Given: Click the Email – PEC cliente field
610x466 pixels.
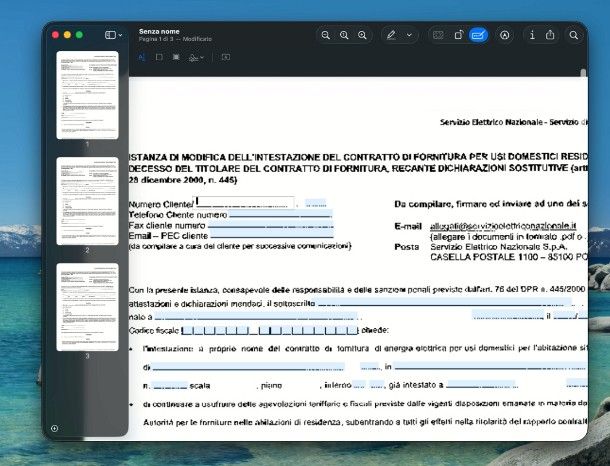Looking at the screenshot, I should [272, 234].
